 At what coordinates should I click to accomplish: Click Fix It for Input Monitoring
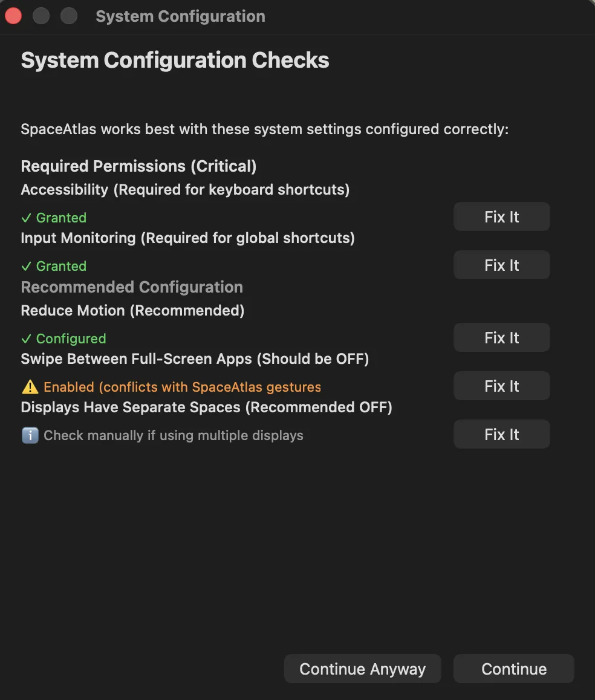tap(501, 265)
